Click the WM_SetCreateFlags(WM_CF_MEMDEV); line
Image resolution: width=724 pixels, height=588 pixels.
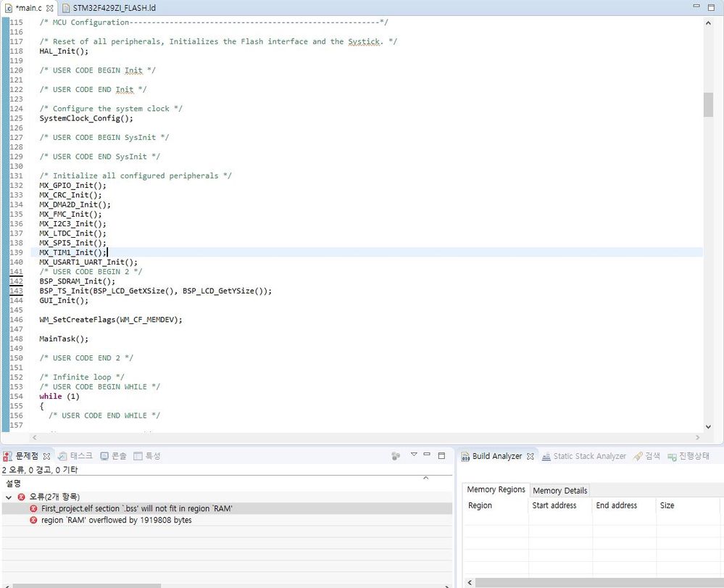click(111, 319)
